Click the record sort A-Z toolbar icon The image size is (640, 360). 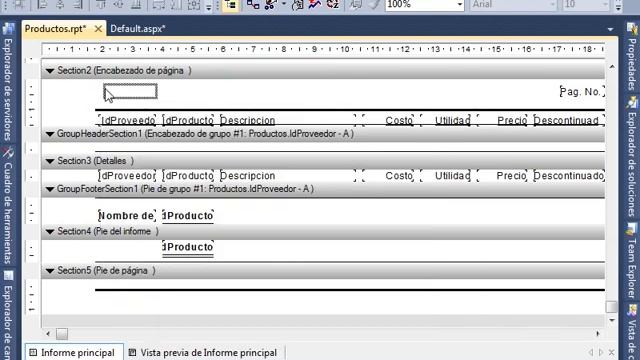point(333,5)
